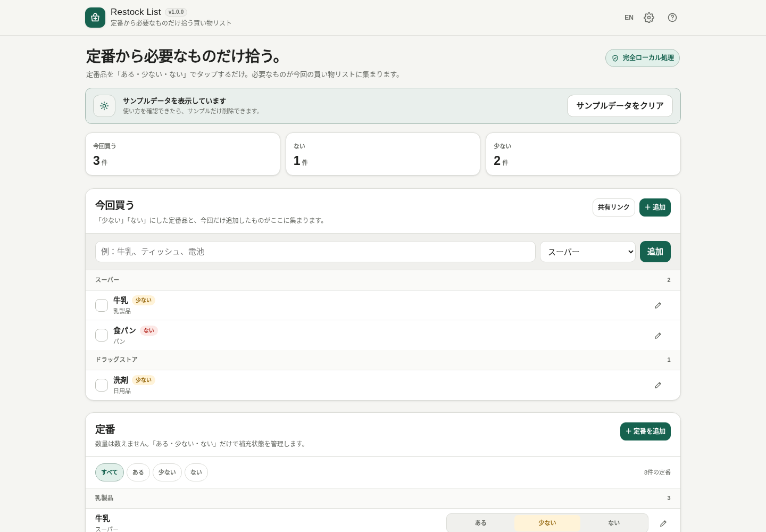Image resolution: width=766 pixels, height=532 pixels.
Task: Click the ドラッグストア group header row
Action: [x=383, y=360]
